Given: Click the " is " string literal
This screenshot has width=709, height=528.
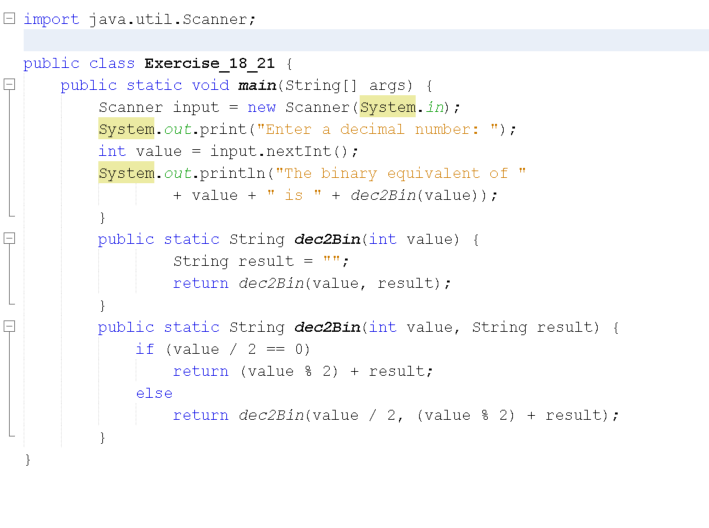Looking at the screenshot, I should tap(294, 195).
